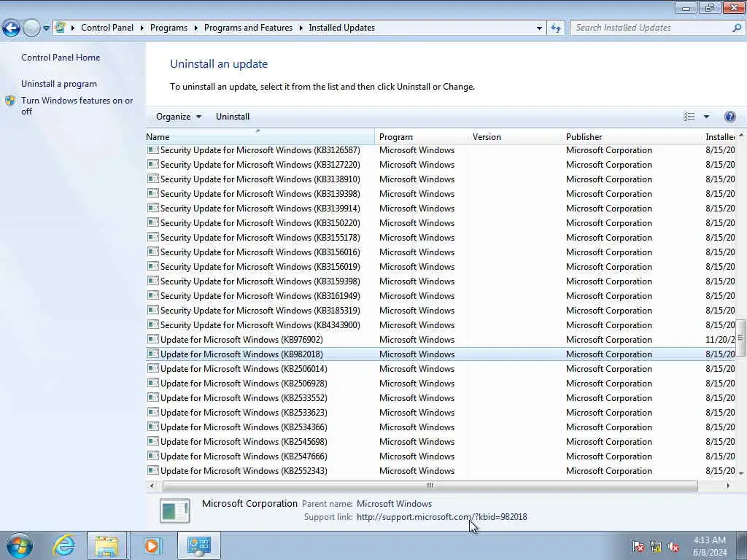
Task: Open support link for kbid=982018
Action: click(x=441, y=517)
